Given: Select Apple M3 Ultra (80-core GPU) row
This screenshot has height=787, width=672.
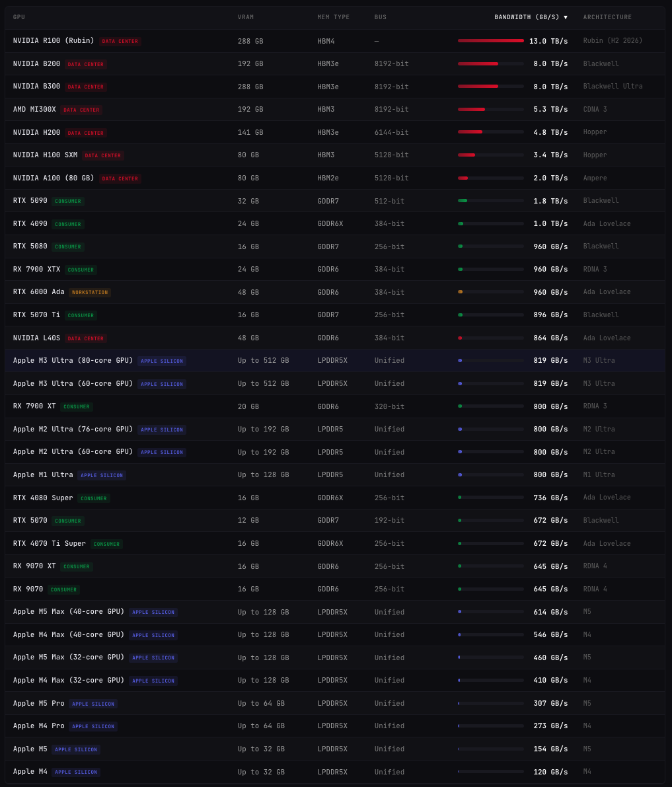Looking at the screenshot, I should 335,360.
